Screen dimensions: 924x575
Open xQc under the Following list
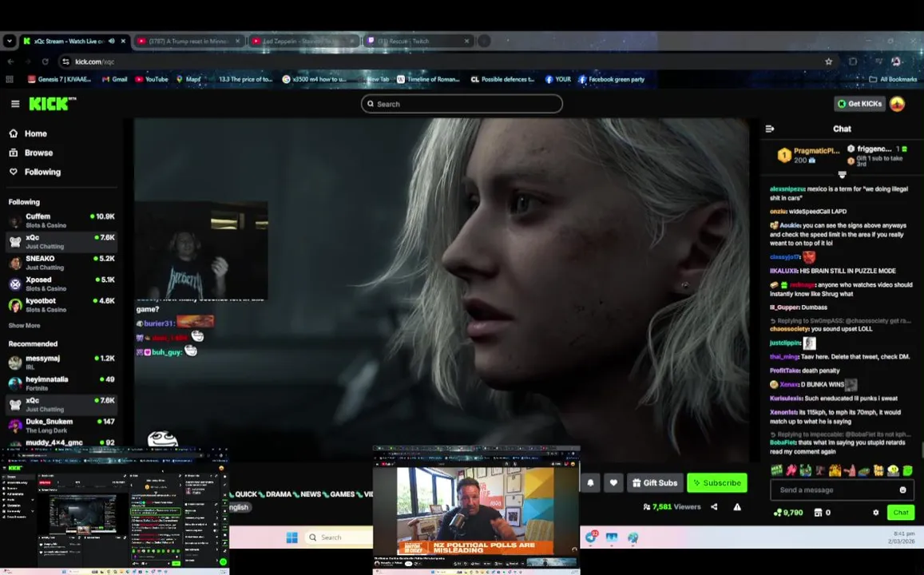point(61,241)
